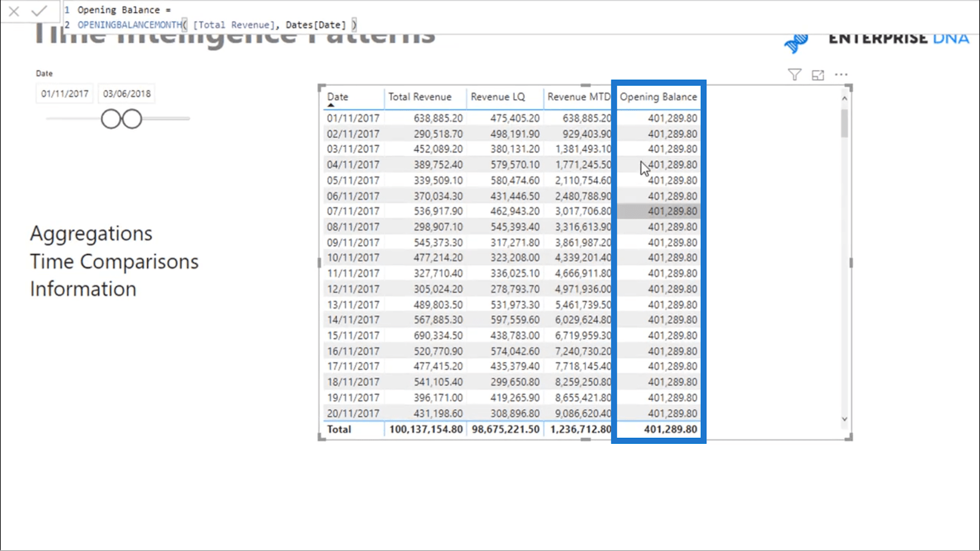Click the table scroll down arrow
The height and width of the screenshot is (551, 980).
click(845, 419)
